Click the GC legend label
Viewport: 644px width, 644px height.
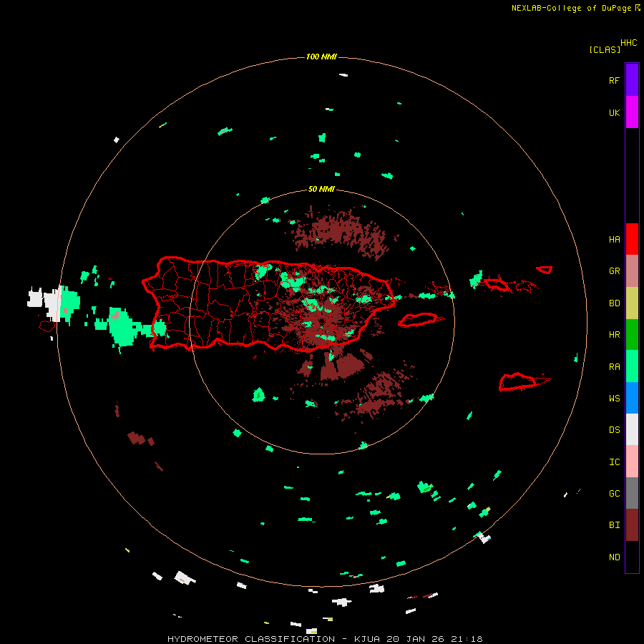(x=614, y=494)
